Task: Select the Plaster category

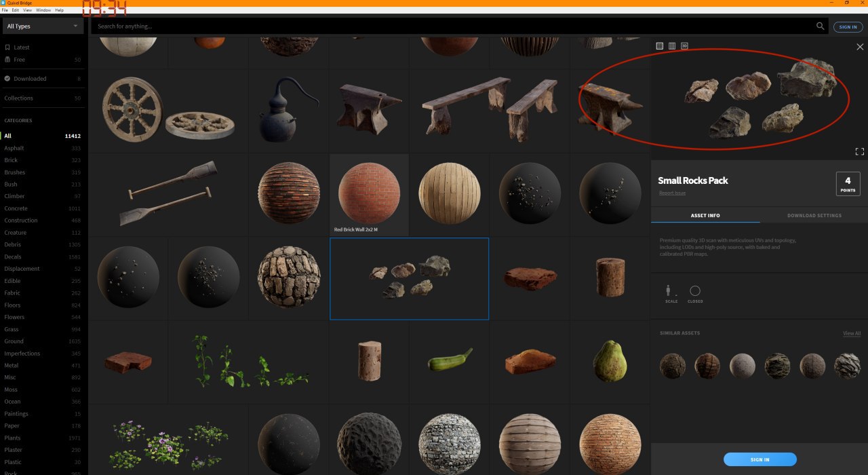Action: pyautogui.click(x=43, y=450)
